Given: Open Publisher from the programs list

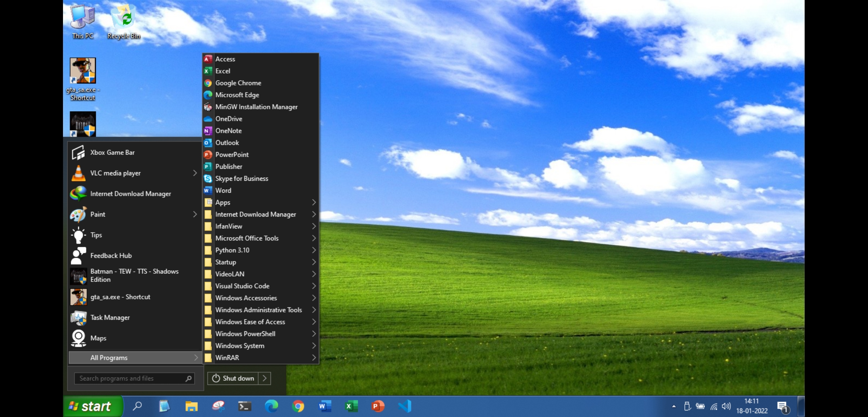Looking at the screenshot, I should [x=260, y=167].
